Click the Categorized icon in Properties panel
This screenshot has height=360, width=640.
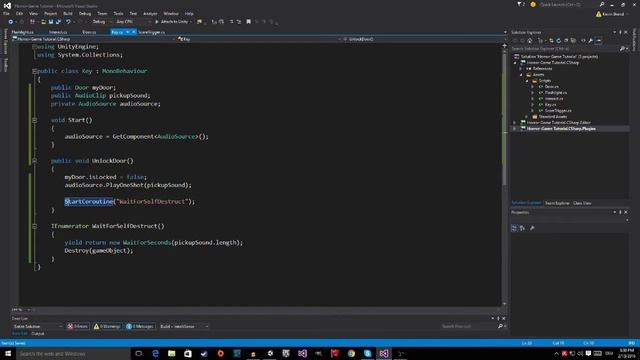point(514,228)
